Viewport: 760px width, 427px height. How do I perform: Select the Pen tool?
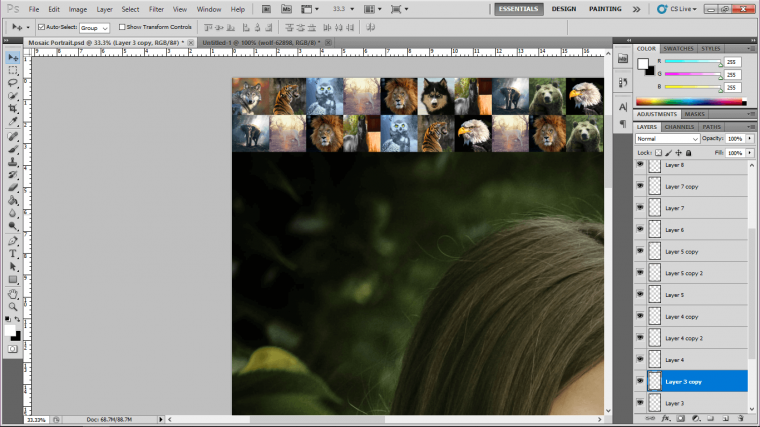coord(13,241)
